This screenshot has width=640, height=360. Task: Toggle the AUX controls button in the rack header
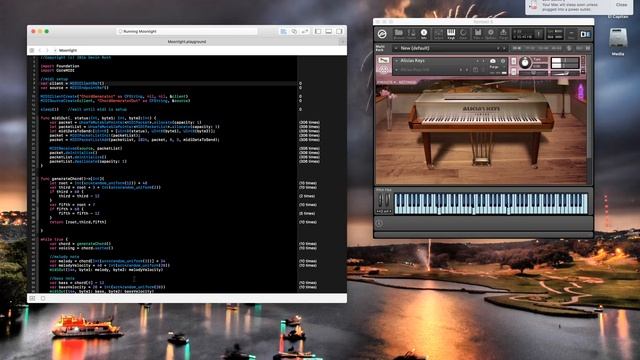[578, 48]
